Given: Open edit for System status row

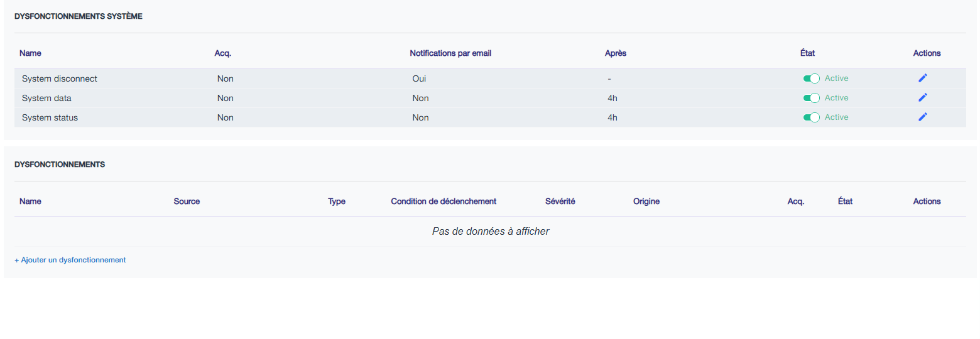Looking at the screenshot, I should pos(922,117).
